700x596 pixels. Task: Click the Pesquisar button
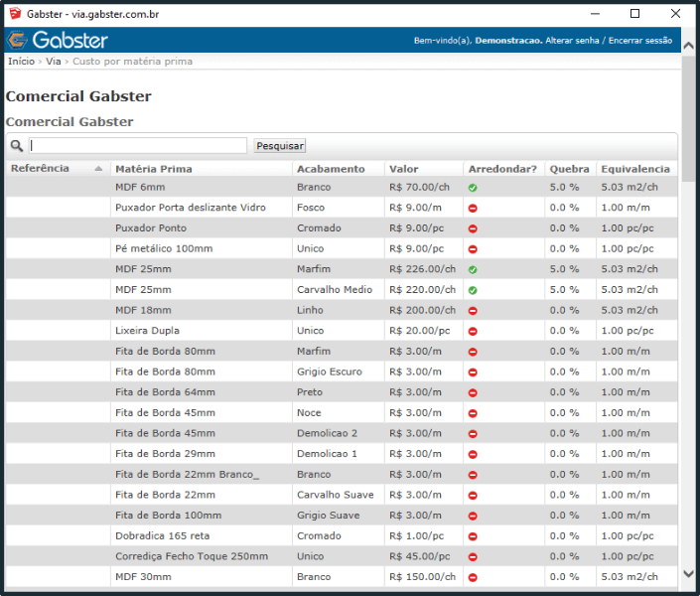(x=280, y=146)
